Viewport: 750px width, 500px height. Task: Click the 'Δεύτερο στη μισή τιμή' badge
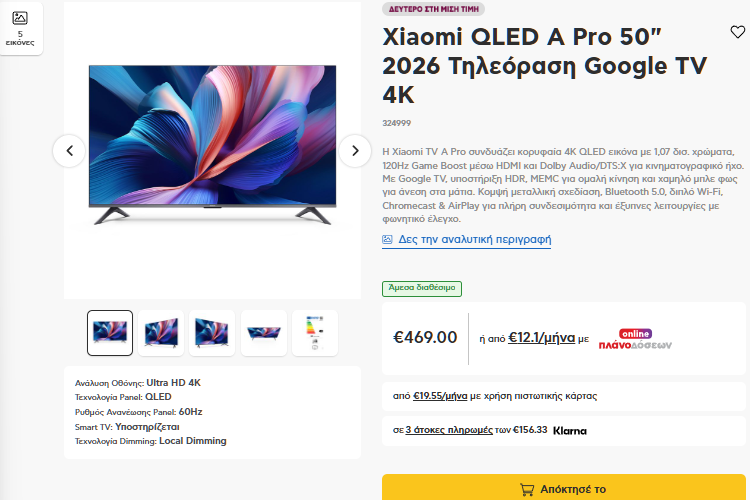pos(433,9)
